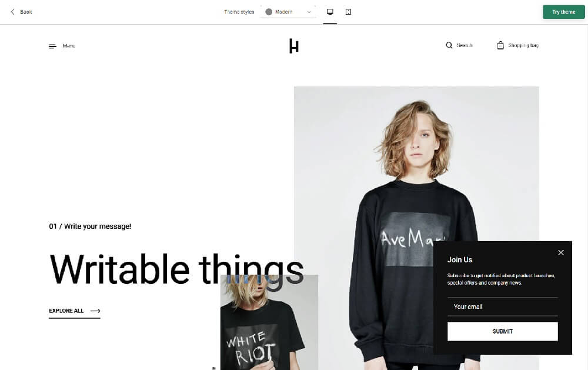Click the Explore All arrow icon
The image size is (588, 370).
coord(95,311)
